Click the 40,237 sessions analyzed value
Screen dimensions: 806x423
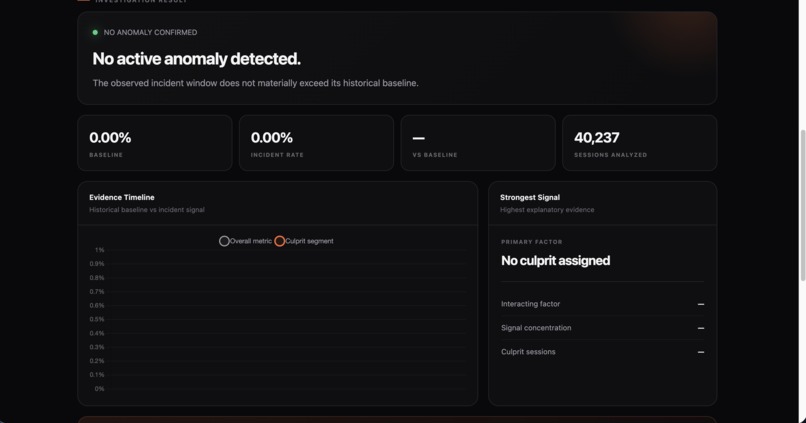[x=597, y=138]
